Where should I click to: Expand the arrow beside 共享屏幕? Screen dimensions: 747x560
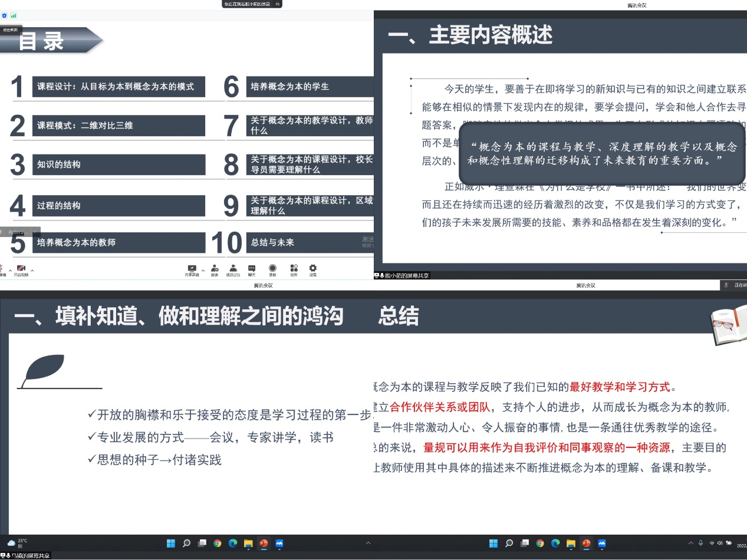203,271
